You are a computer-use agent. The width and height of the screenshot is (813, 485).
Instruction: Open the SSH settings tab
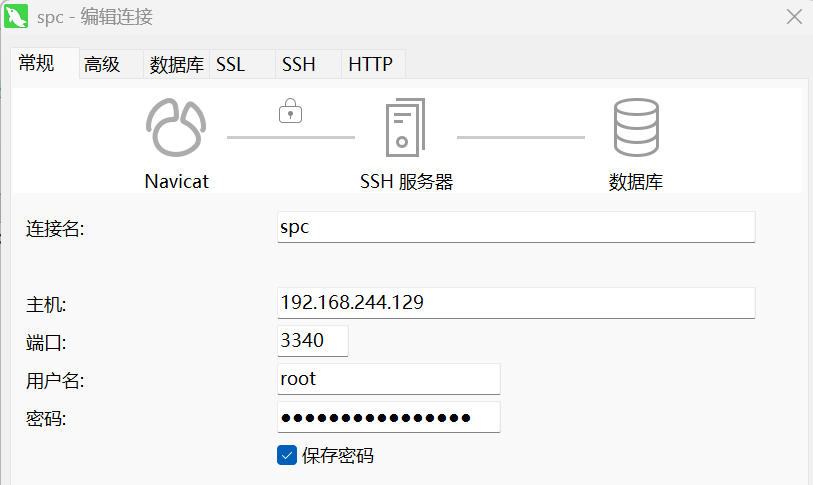[x=298, y=65]
